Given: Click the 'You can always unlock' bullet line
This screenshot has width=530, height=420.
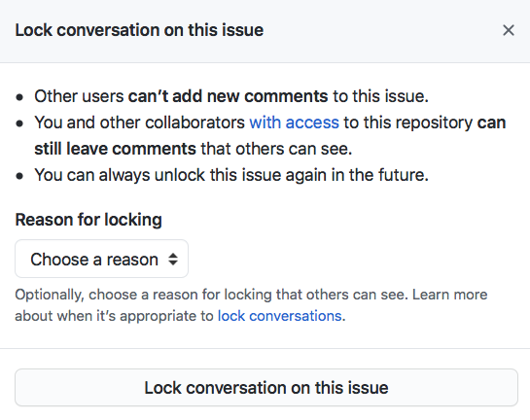Looking at the screenshot, I should pos(231,175).
